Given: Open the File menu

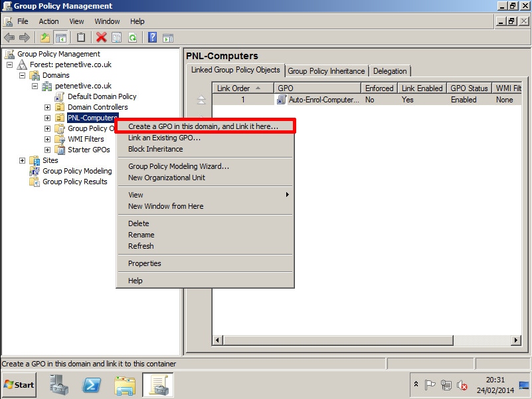Looking at the screenshot, I should pyautogui.click(x=23, y=21).
